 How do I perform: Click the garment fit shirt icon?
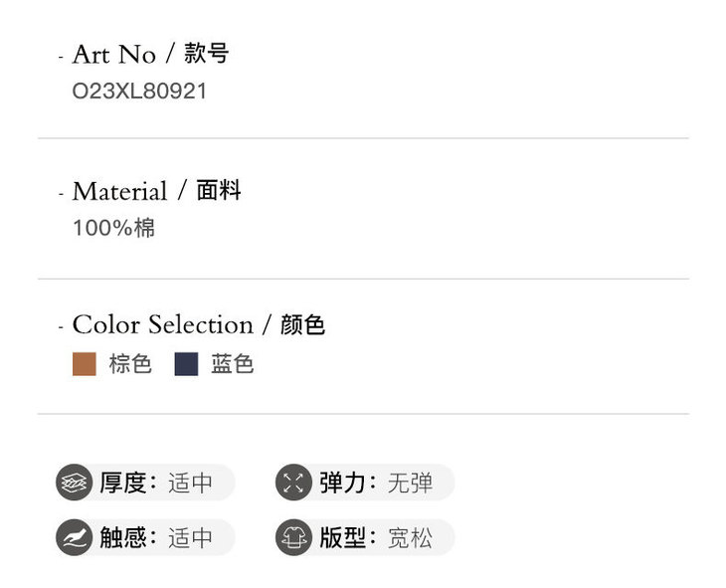point(293,538)
